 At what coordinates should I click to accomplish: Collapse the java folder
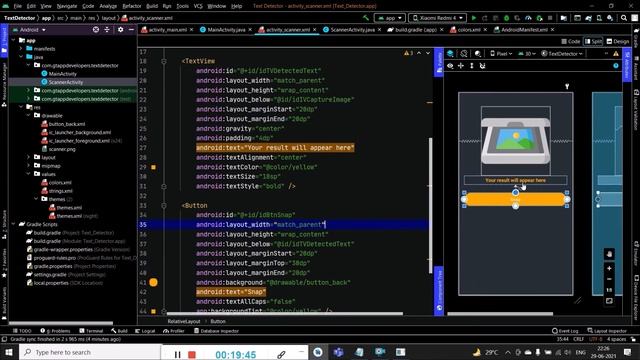click(x=21, y=57)
